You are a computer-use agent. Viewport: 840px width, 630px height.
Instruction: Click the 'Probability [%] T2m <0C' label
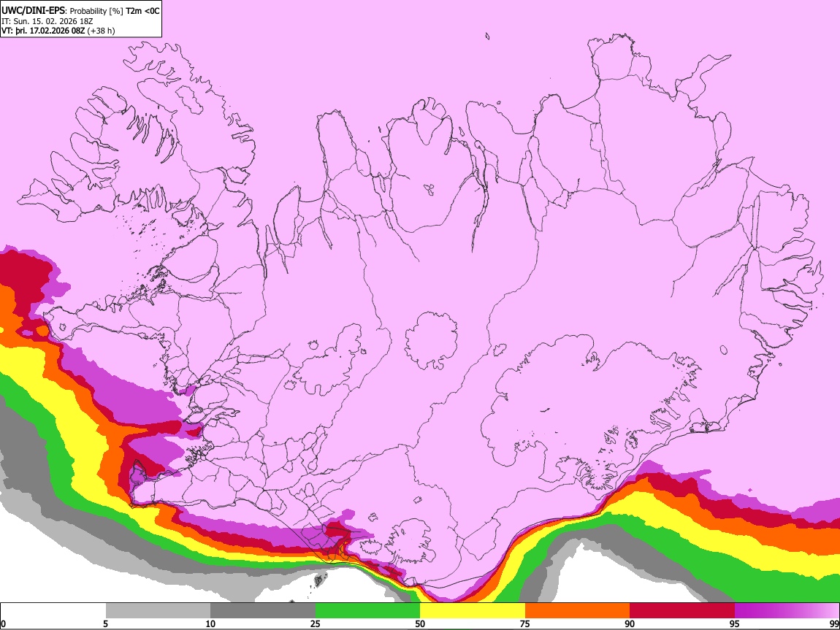(115, 11)
